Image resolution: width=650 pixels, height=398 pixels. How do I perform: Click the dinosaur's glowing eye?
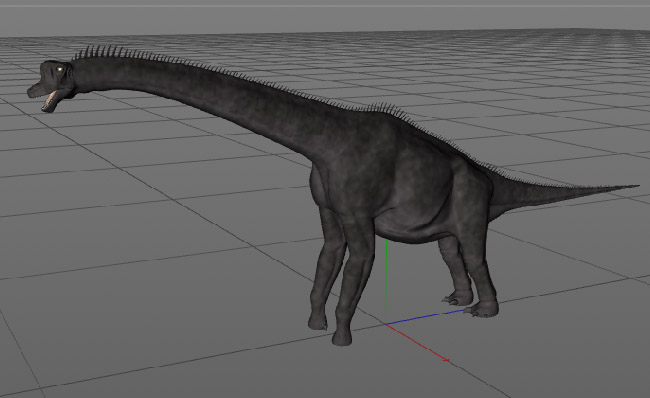point(61,69)
